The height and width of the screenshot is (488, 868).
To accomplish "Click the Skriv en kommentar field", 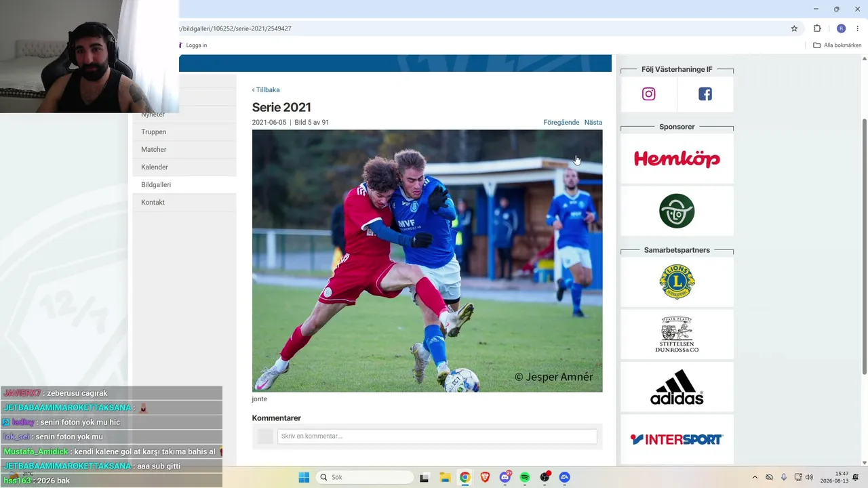I will tap(437, 436).
